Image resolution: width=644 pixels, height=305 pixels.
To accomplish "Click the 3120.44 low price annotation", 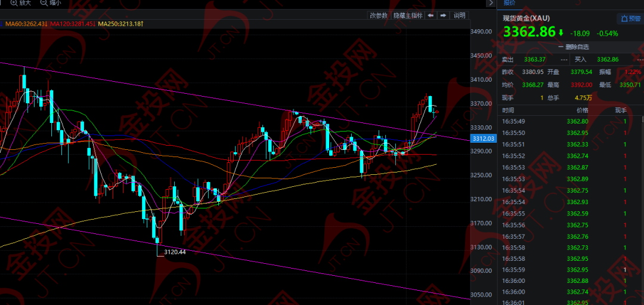I will tap(175, 252).
